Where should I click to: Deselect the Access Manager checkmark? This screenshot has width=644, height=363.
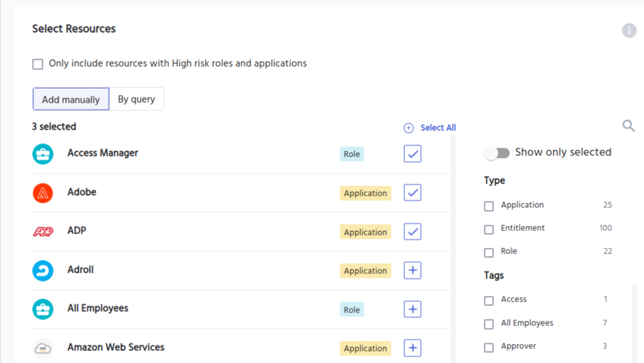click(x=412, y=154)
